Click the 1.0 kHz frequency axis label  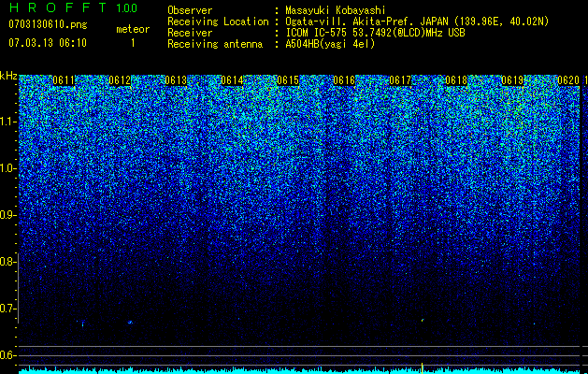pos(8,168)
